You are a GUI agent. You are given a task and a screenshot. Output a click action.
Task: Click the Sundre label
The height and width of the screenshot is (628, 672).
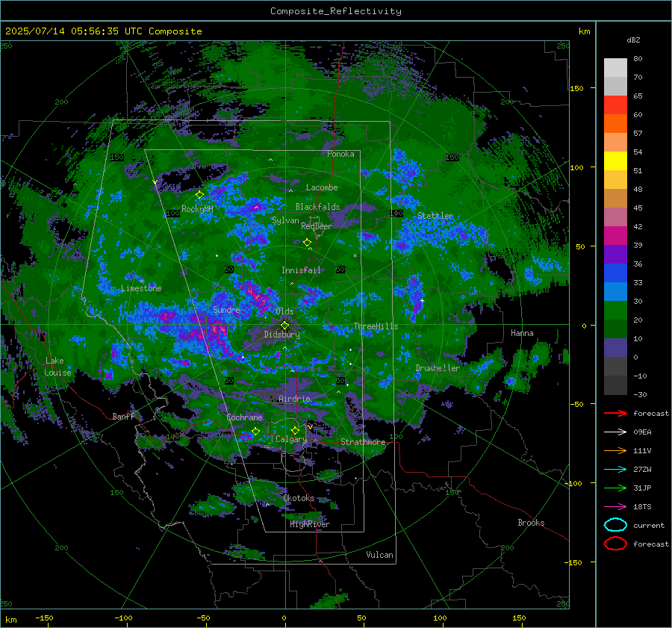[x=226, y=309]
